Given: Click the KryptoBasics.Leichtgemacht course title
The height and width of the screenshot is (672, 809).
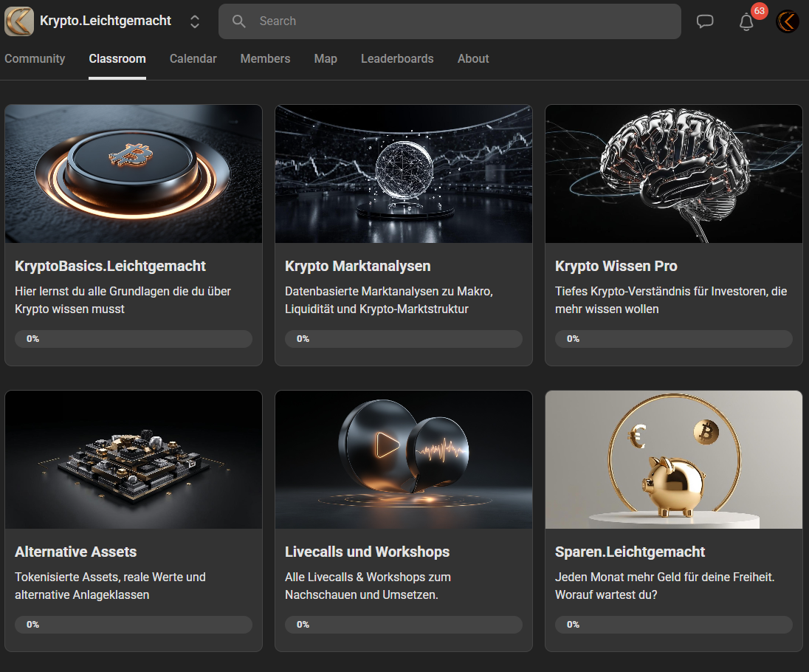Looking at the screenshot, I should tap(110, 267).
